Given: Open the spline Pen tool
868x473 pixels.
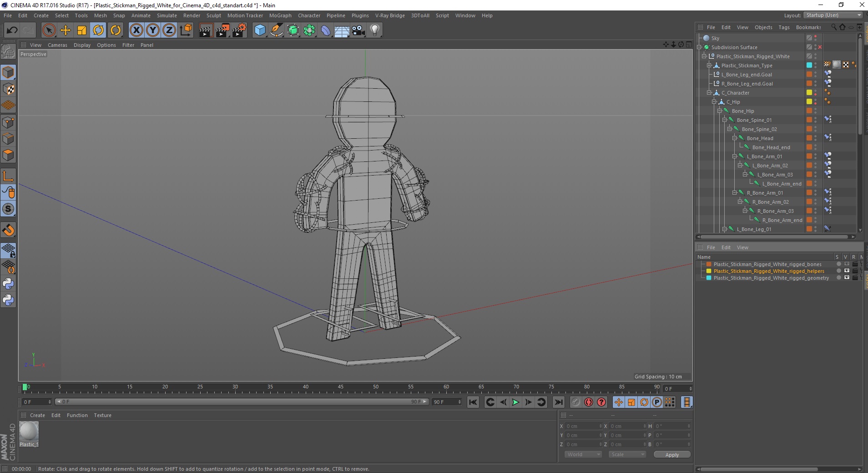Looking at the screenshot, I should pyautogui.click(x=277, y=30).
